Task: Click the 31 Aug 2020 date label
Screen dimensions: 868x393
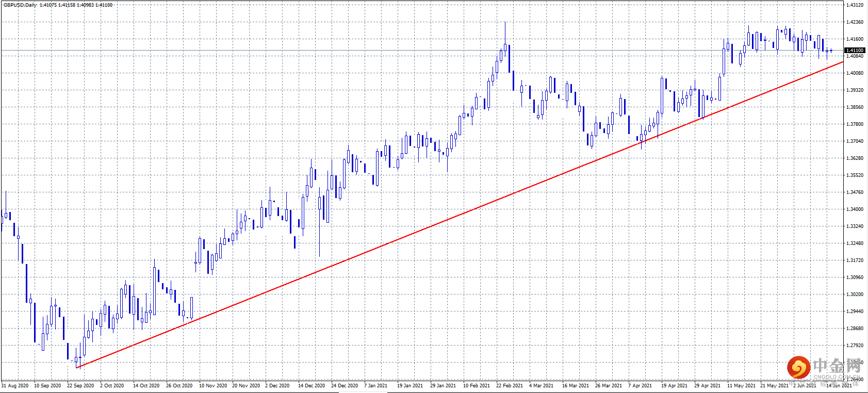Action: pos(15,386)
